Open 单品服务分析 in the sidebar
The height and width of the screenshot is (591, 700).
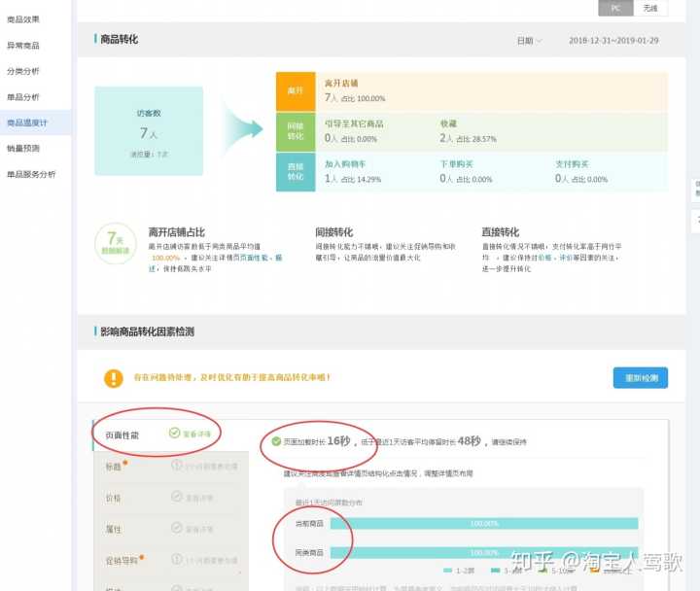32,174
